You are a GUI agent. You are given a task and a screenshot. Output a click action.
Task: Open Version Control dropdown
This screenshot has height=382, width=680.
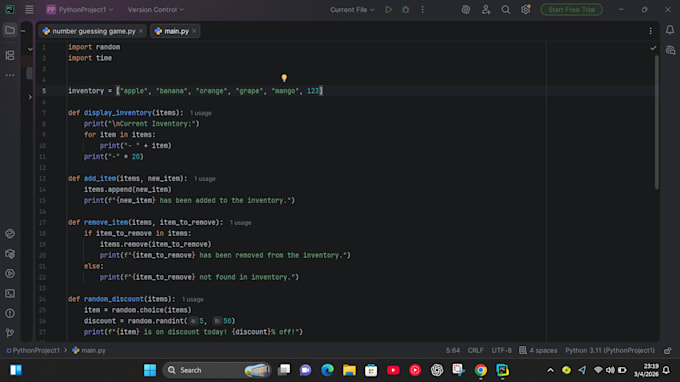[156, 10]
